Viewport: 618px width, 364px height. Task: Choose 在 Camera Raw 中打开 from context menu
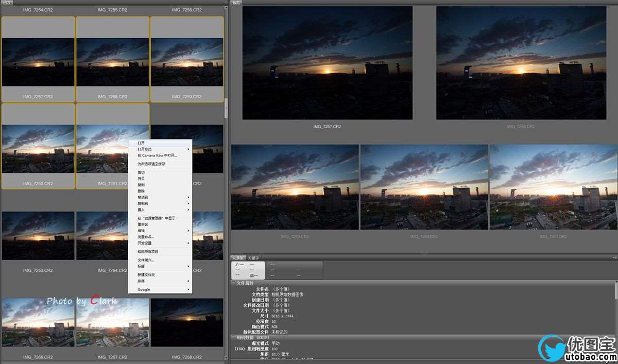point(157,155)
